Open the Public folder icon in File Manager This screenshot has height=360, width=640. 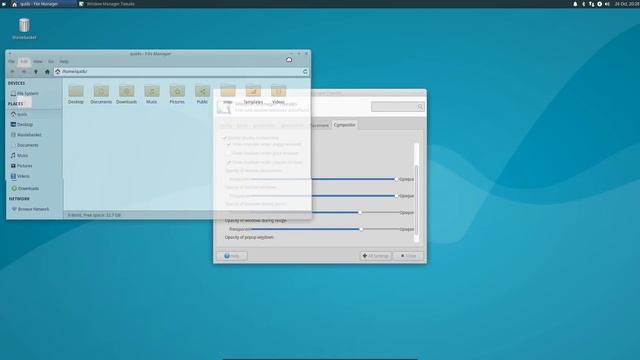pyautogui.click(x=202, y=94)
